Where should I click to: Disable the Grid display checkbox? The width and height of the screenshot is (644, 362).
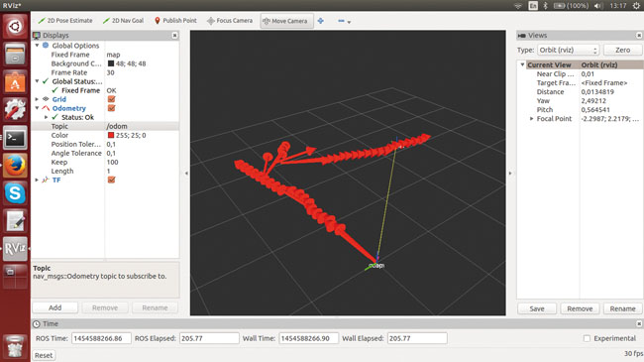coord(111,99)
